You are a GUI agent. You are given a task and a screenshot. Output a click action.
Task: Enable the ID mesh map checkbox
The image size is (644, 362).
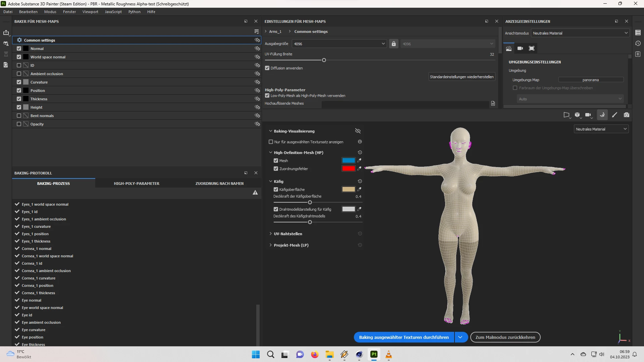coord(19,65)
